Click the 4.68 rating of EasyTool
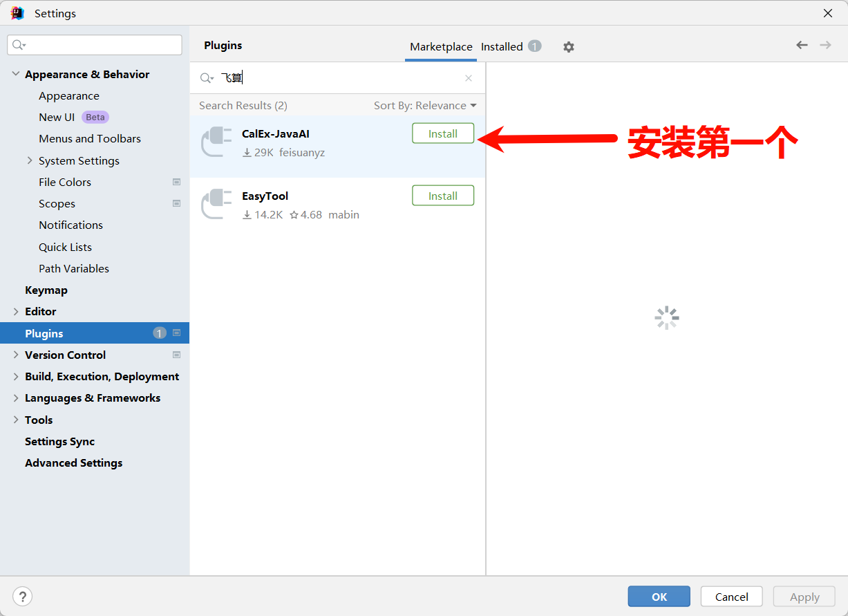This screenshot has width=848, height=616. pos(305,214)
